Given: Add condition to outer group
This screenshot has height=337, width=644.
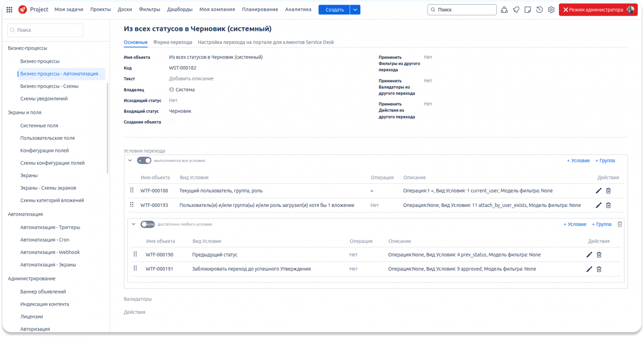Looking at the screenshot, I should click(x=578, y=161).
